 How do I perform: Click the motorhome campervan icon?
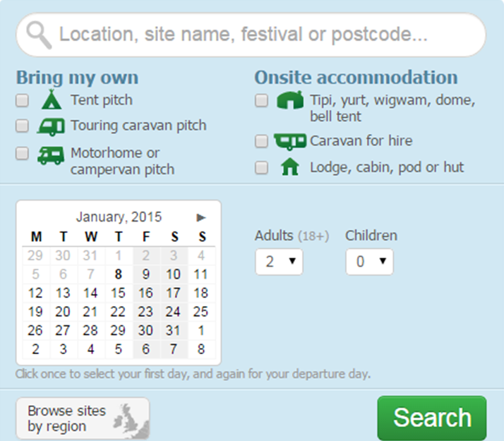click(51, 155)
